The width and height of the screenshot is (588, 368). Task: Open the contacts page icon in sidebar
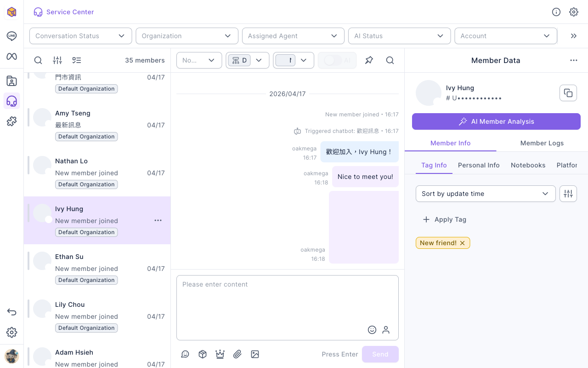click(x=11, y=81)
